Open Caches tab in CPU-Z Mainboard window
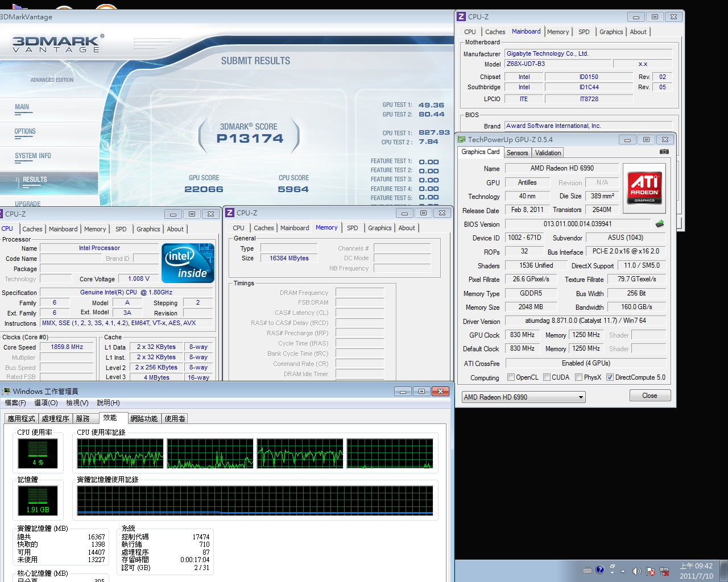 coord(495,32)
